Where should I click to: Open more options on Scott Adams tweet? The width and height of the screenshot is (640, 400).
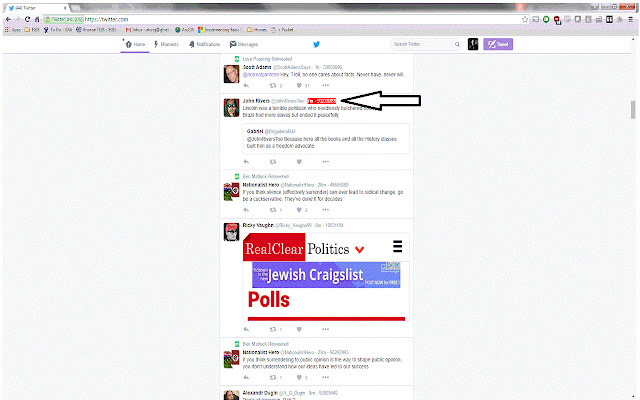tap(325, 85)
